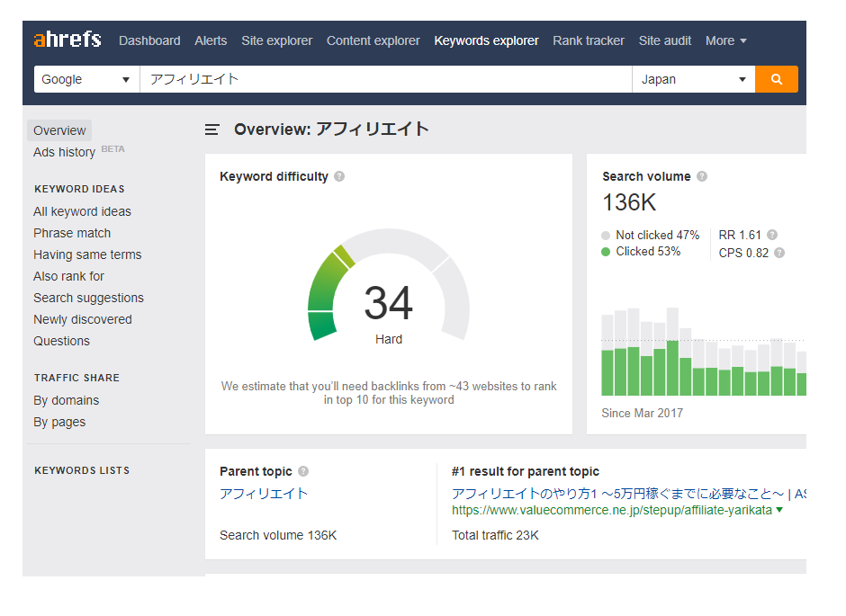Go to Dashboard

click(149, 40)
